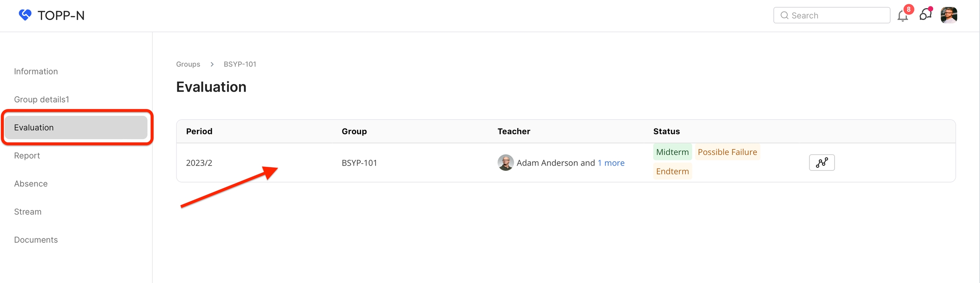Image resolution: width=980 pixels, height=283 pixels.
Task: Open the Documents sidebar section
Action: (x=36, y=240)
